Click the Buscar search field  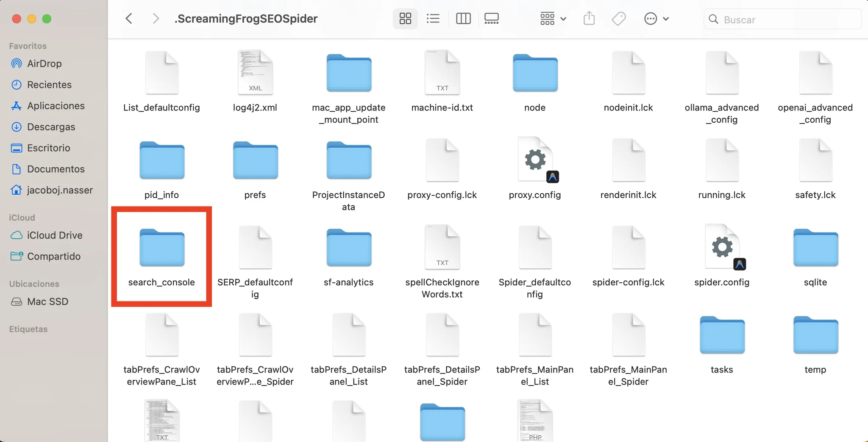[x=782, y=19]
